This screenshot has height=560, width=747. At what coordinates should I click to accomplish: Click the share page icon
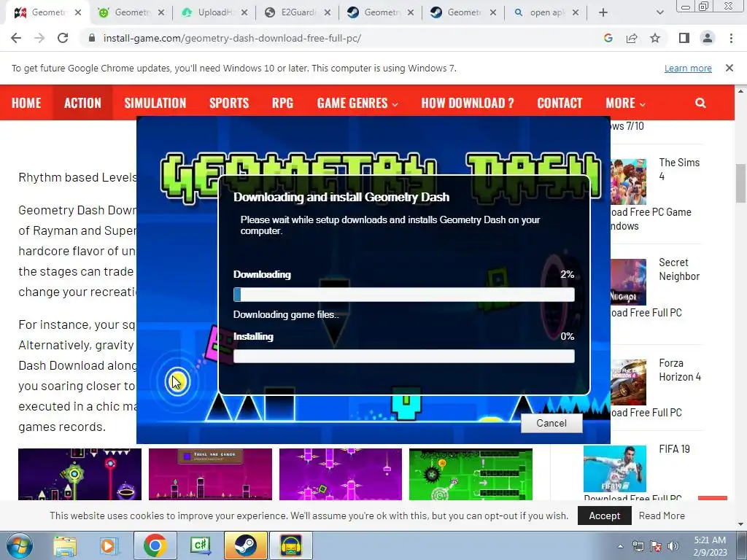(x=632, y=38)
